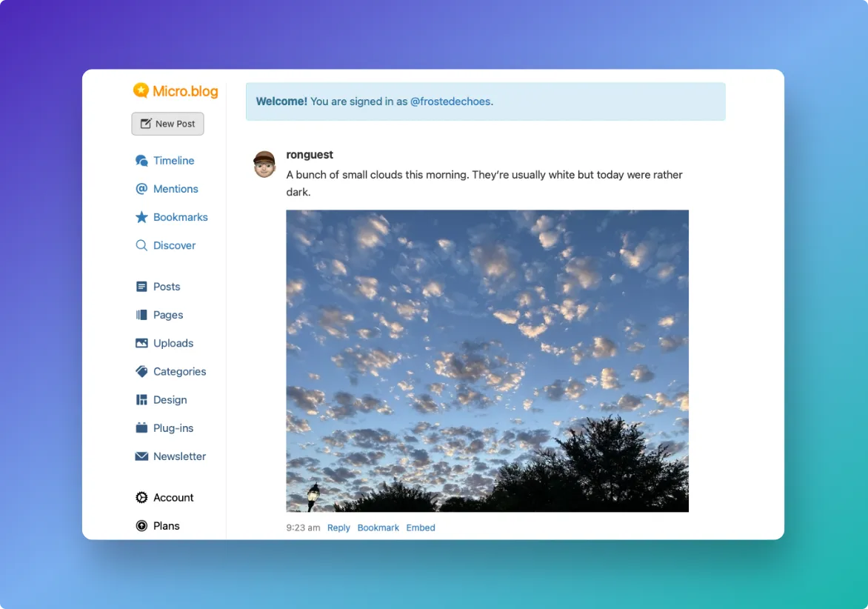Reply to ronguest's cloud post

click(x=338, y=528)
